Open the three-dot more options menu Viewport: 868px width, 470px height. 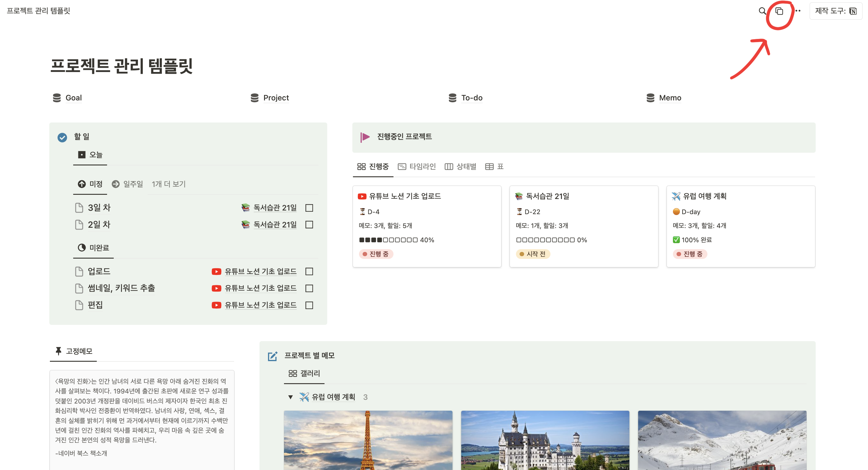pos(798,11)
